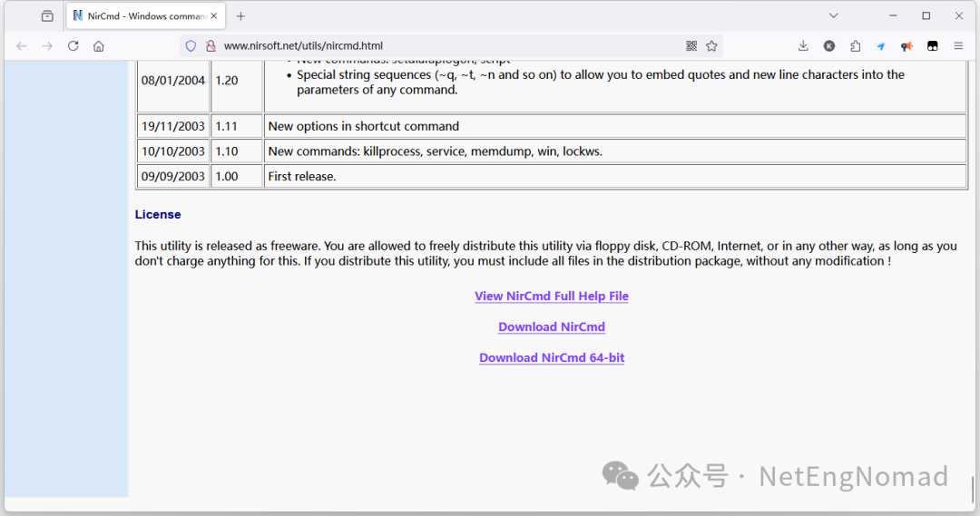980x516 pixels.
Task: Click the date cell 09/09/2003
Action: 173,176
